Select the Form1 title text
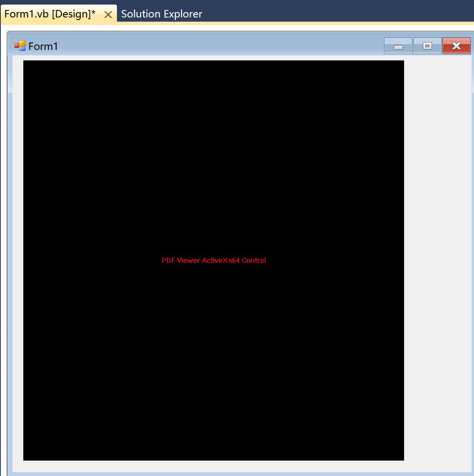Viewport: 474px width, 476px height. click(43, 46)
